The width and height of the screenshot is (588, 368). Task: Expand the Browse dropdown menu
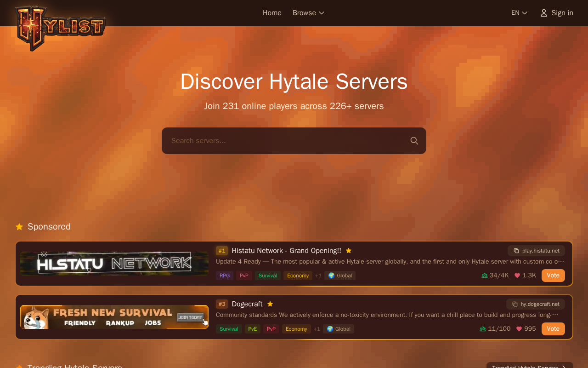point(308,13)
